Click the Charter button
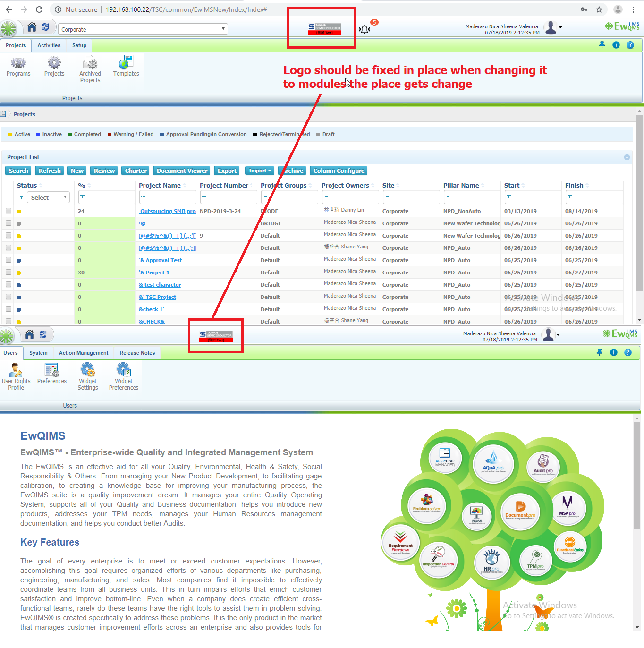The image size is (644, 648). click(136, 171)
